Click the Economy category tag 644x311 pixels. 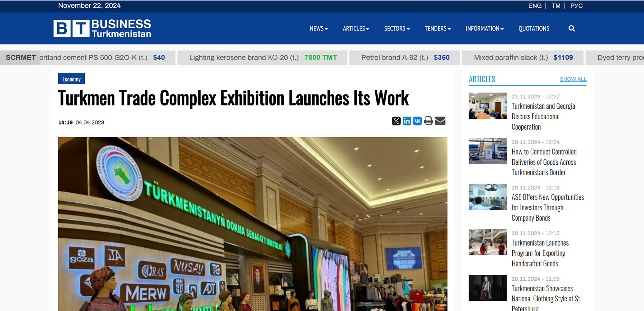tap(71, 79)
